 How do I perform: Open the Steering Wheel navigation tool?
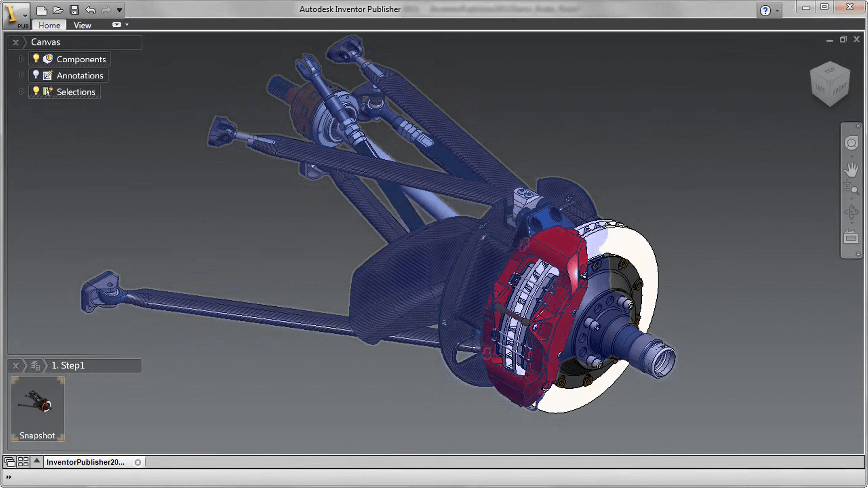pyautogui.click(x=852, y=143)
